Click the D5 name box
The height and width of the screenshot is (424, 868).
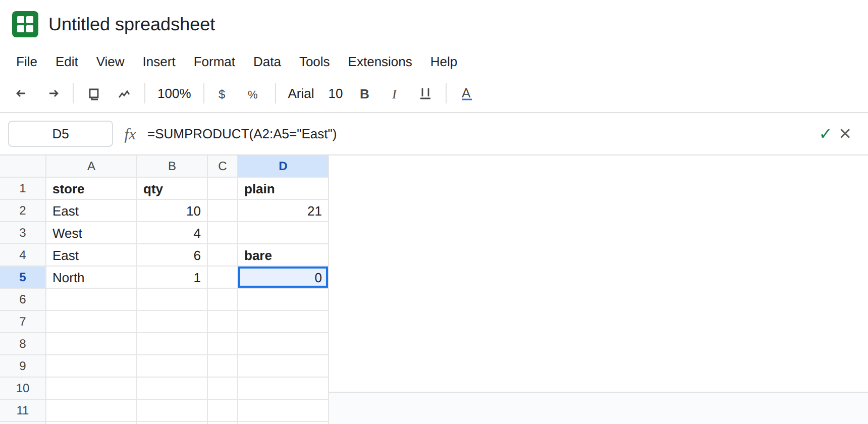(61, 134)
